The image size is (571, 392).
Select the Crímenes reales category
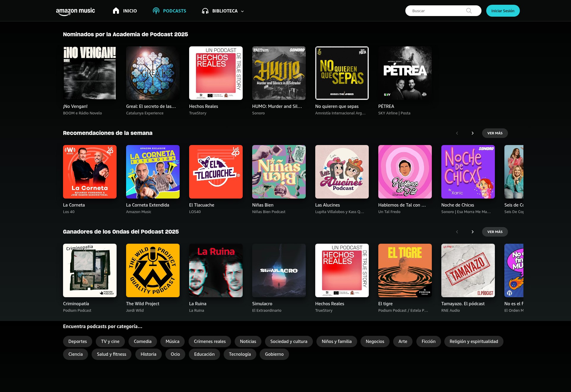pos(210,341)
